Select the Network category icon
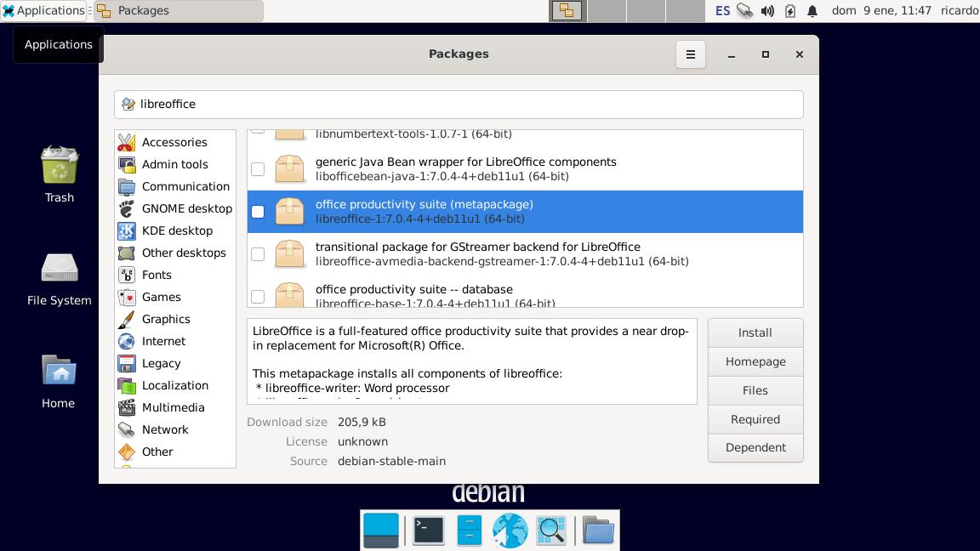The height and width of the screenshot is (551, 980). [x=126, y=429]
